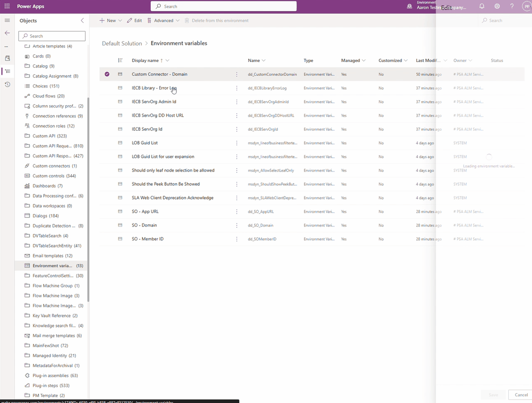Open LOB Guid List for user expansion variable
The height and width of the screenshot is (403, 532).
point(163,157)
